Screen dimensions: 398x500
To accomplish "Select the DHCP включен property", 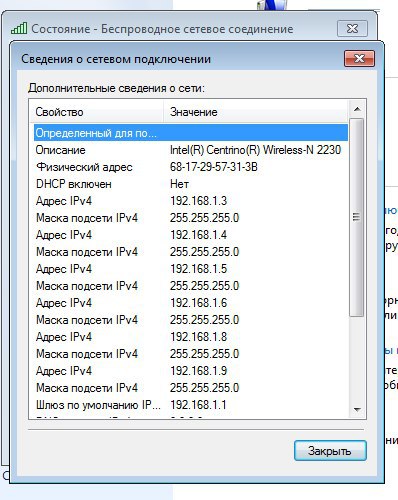I will coord(74,184).
